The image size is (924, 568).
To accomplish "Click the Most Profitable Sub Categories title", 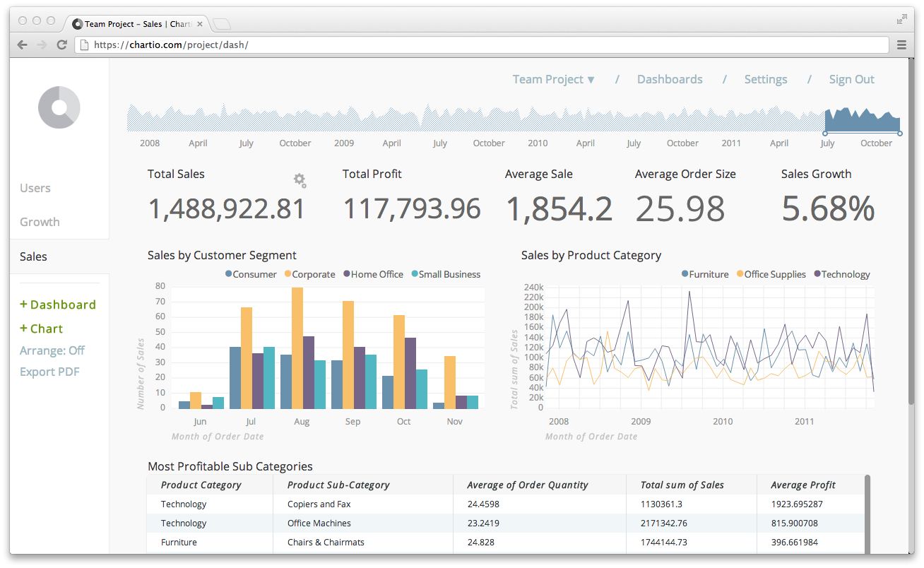I will pyautogui.click(x=230, y=466).
